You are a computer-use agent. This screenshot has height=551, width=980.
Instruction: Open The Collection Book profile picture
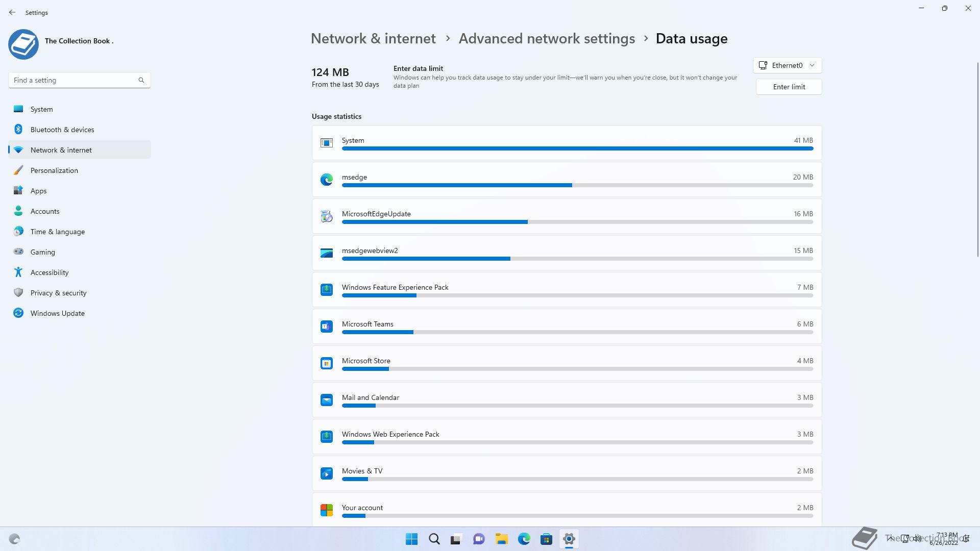pos(23,44)
